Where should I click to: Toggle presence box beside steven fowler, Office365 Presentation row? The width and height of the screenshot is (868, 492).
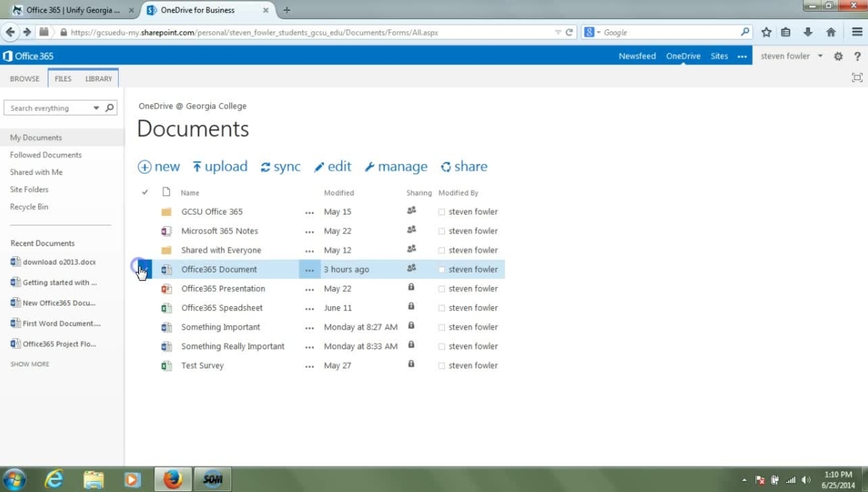(x=441, y=289)
